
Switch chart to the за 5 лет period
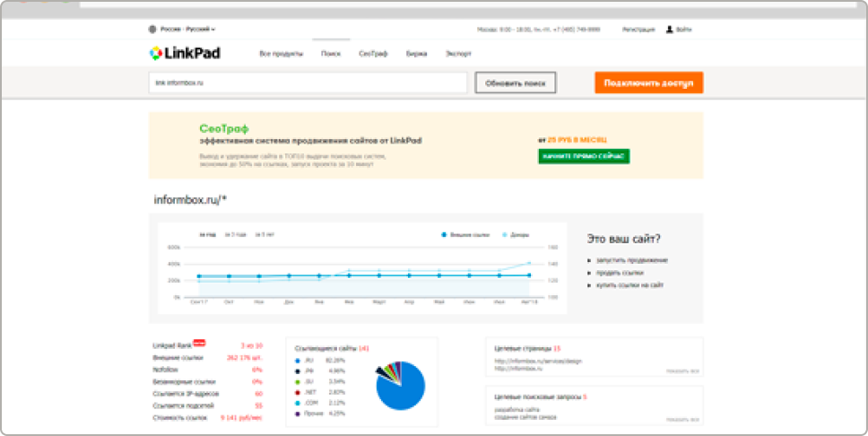265,235
